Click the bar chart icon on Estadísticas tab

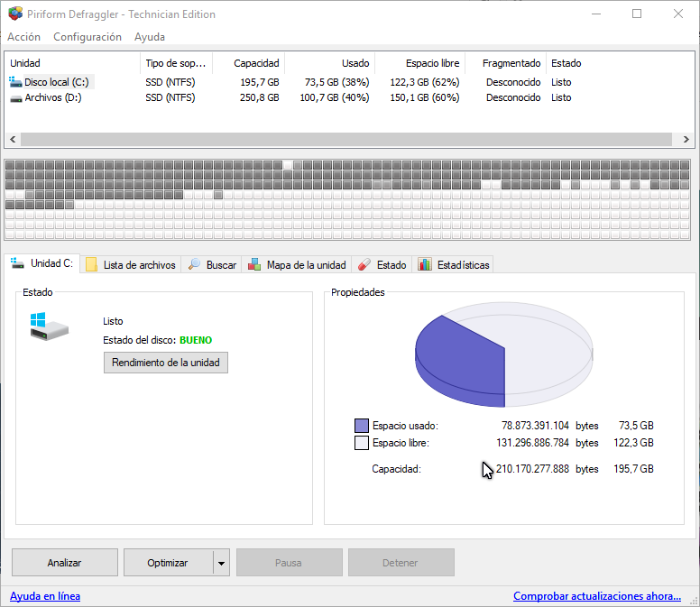tap(425, 264)
